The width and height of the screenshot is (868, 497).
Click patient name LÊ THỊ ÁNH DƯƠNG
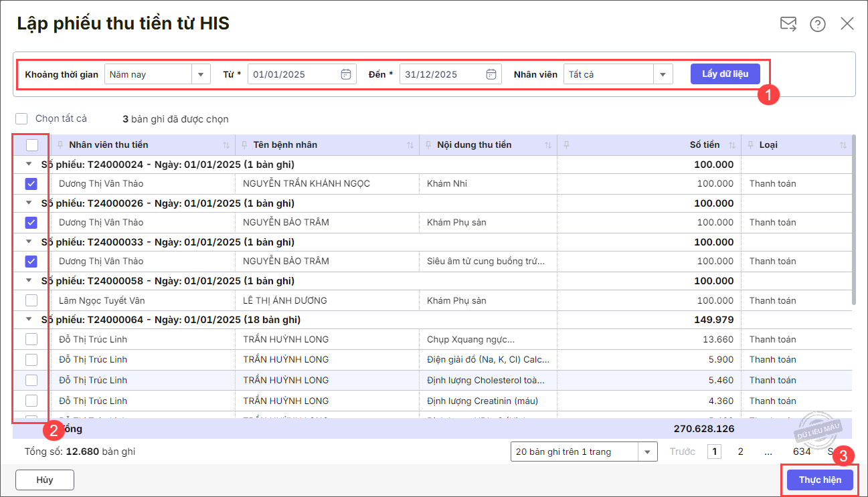click(x=285, y=300)
